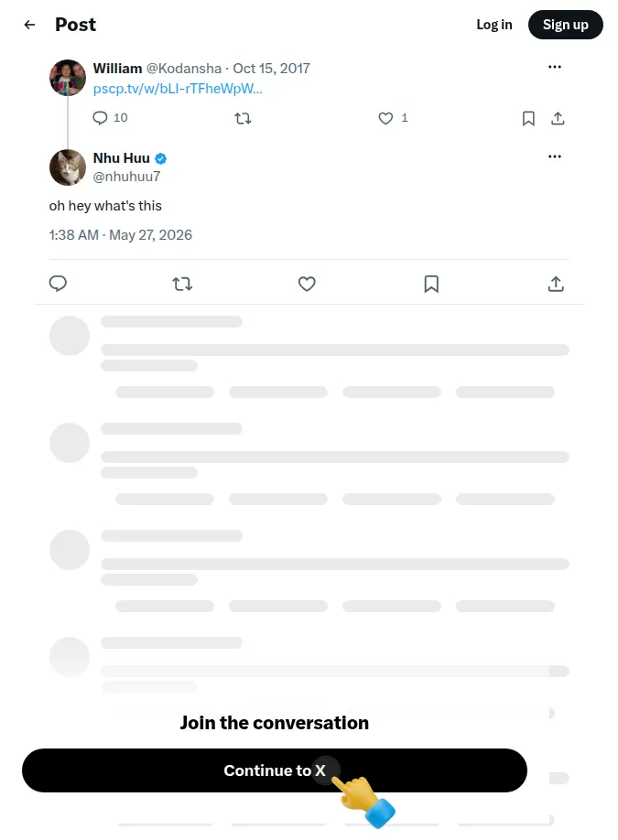
Task: Like Nhu Huu's post with the heart icon
Action: point(307,284)
